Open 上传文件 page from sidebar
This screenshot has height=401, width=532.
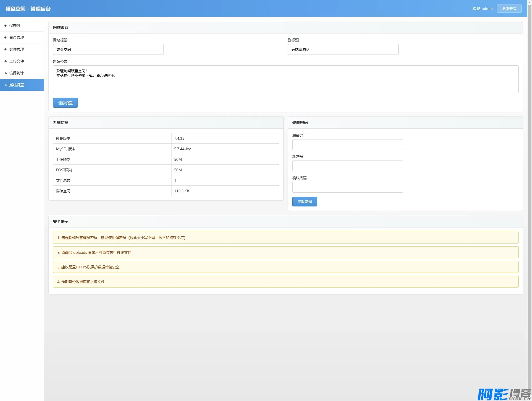point(17,61)
